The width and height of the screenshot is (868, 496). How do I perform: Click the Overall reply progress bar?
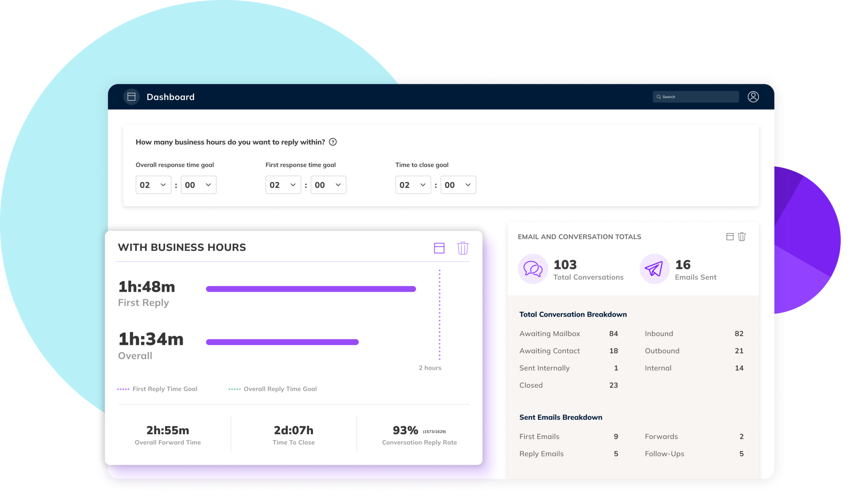283,342
